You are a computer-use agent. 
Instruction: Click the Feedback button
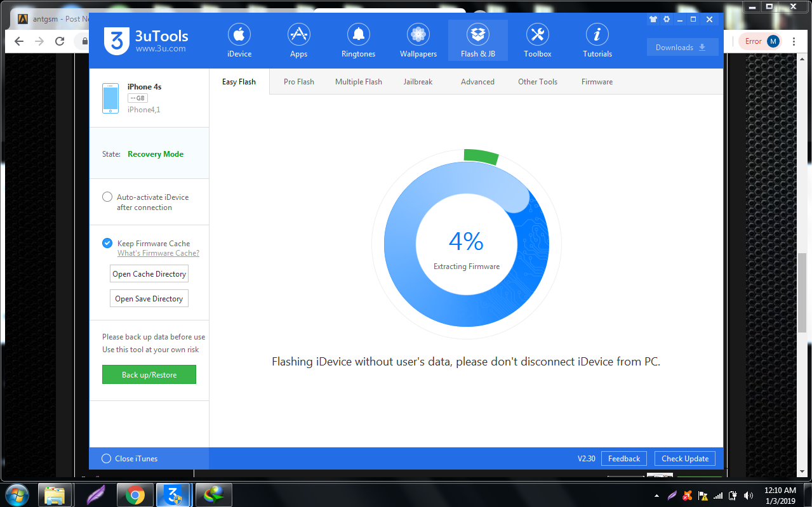point(624,459)
